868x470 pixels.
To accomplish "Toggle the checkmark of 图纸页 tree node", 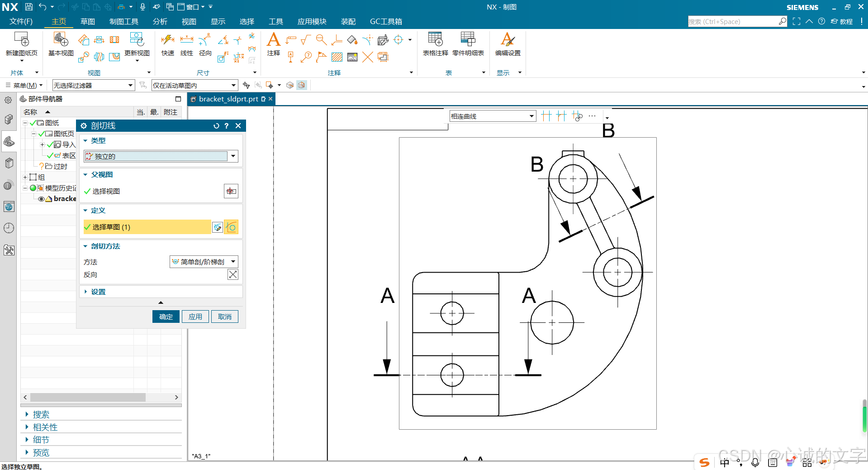I will pyautogui.click(x=42, y=134).
